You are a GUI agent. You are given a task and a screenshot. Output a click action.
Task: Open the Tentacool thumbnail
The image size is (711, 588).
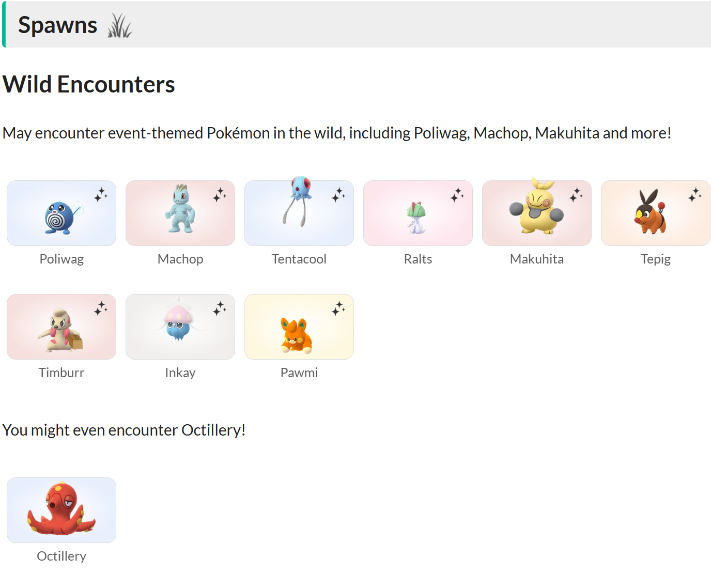tap(299, 213)
